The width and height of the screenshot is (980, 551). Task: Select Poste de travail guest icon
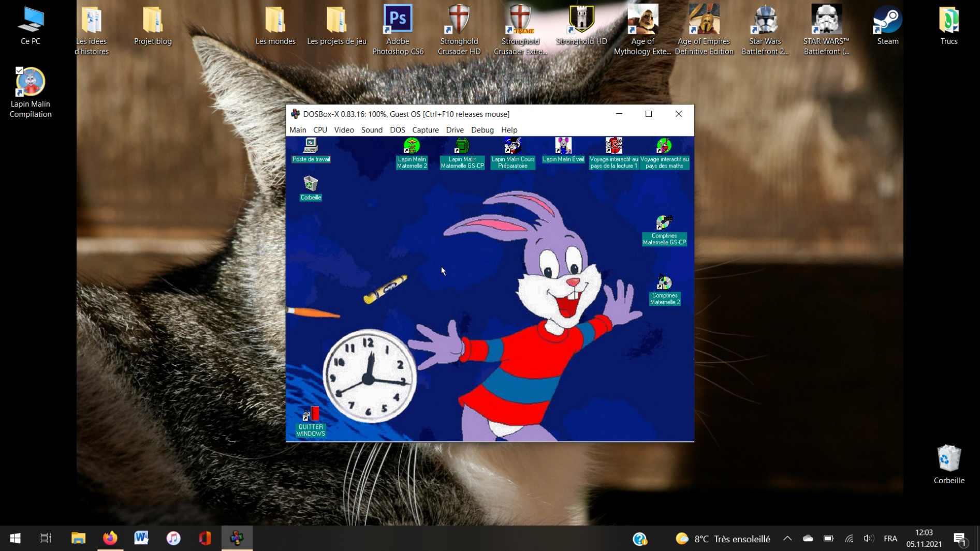(311, 151)
